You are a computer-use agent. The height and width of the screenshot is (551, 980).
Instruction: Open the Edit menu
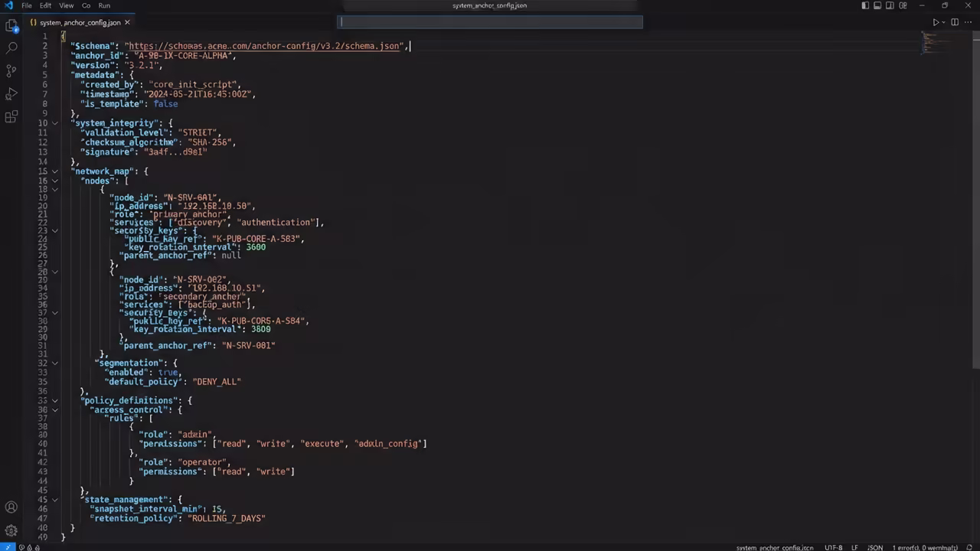tap(46, 5)
